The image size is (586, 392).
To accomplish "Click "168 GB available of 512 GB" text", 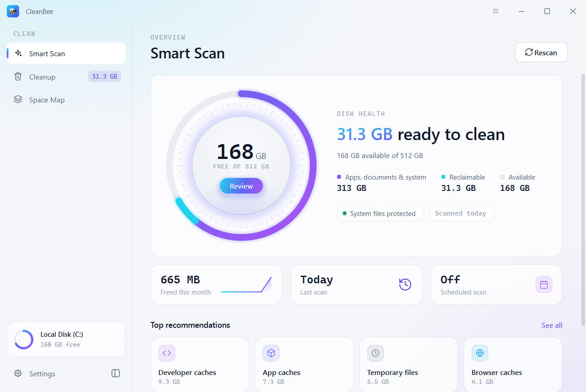I will coord(380,156).
